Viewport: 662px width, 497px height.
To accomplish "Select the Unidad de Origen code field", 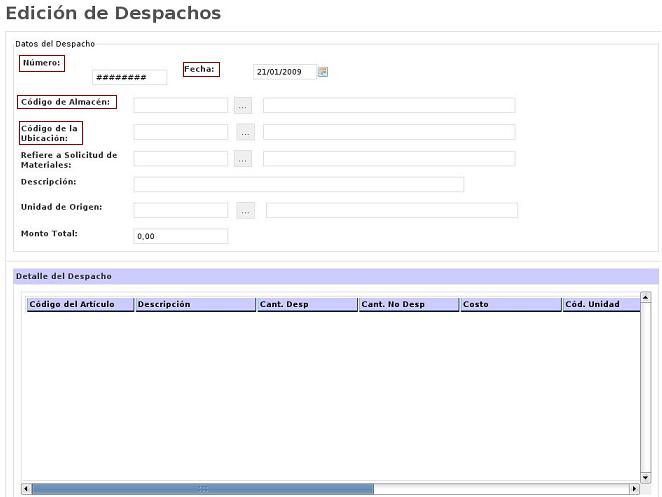I will tap(181, 210).
